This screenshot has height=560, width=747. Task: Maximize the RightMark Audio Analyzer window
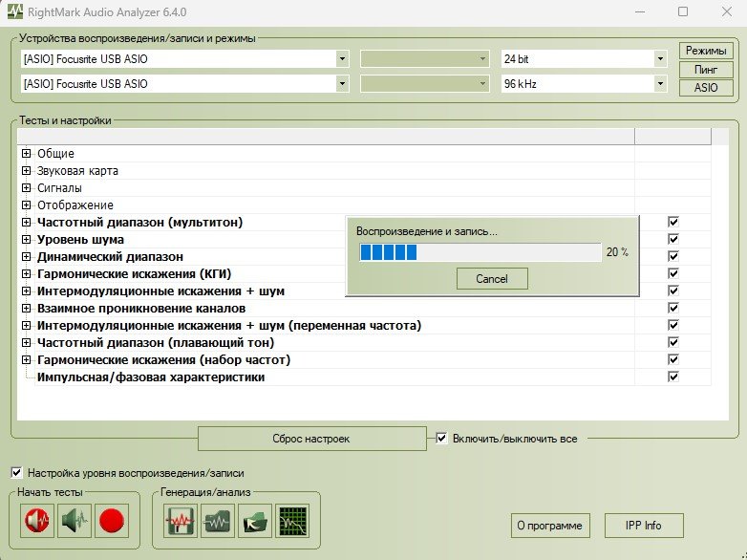click(683, 11)
